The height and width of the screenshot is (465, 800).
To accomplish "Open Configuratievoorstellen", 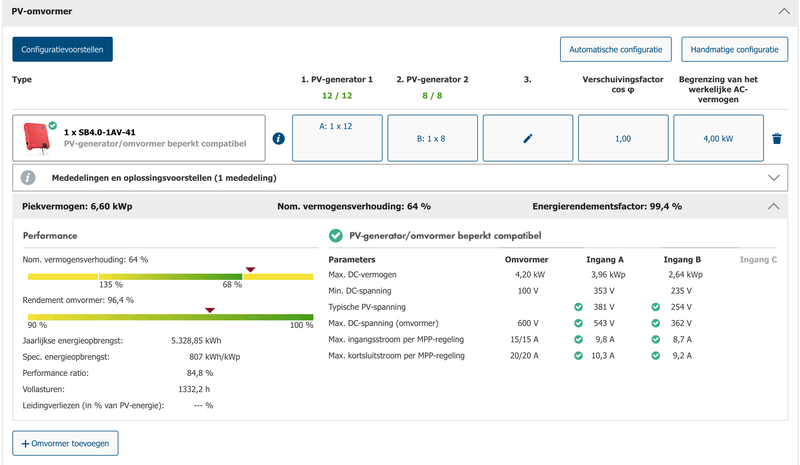I will point(62,48).
